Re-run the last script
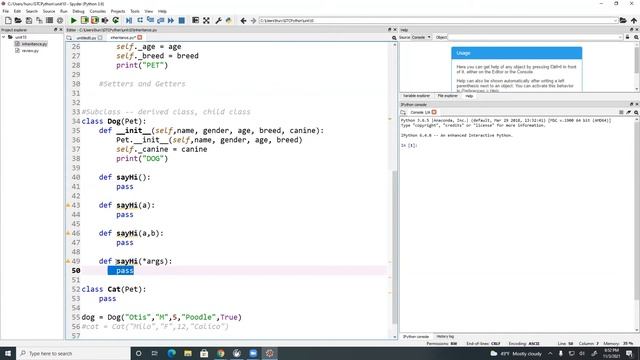This screenshot has width=640, height=360. (x=116, y=20)
